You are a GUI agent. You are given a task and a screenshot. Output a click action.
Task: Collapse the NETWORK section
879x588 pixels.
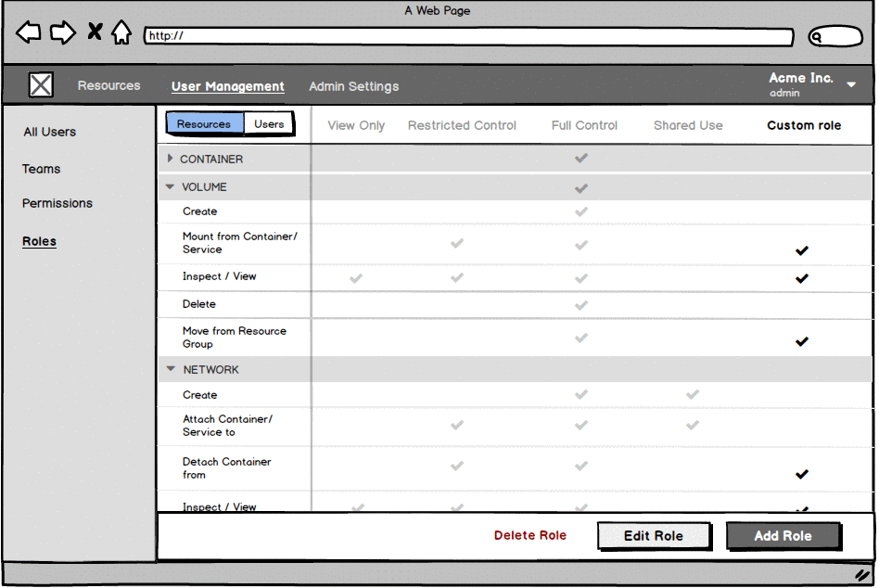point(171,369)
